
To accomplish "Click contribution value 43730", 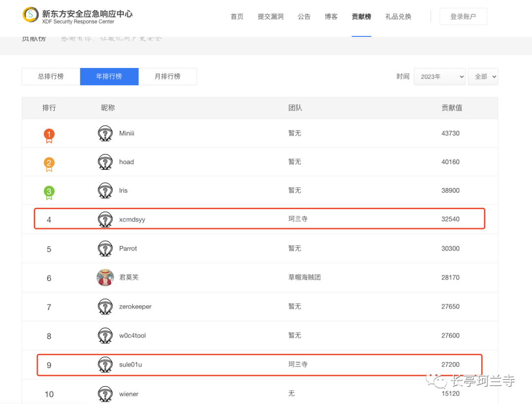I will (450, 133).
